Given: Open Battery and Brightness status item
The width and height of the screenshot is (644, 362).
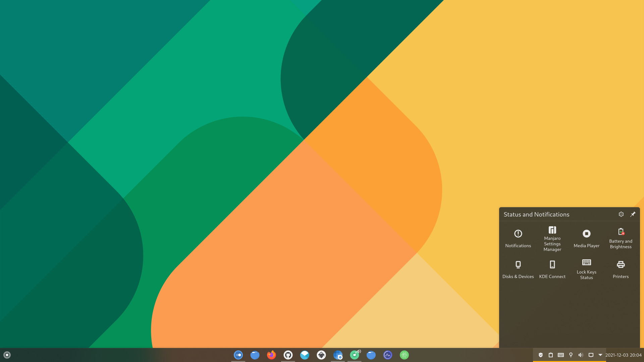Looking at the screenshot, I should point(621,239).
